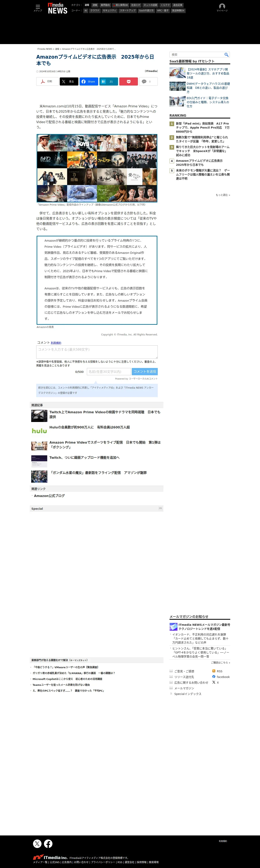Open the Hulu会員数 related article
The height and width of the screenshot is (868, 260).
coord(90,427)
